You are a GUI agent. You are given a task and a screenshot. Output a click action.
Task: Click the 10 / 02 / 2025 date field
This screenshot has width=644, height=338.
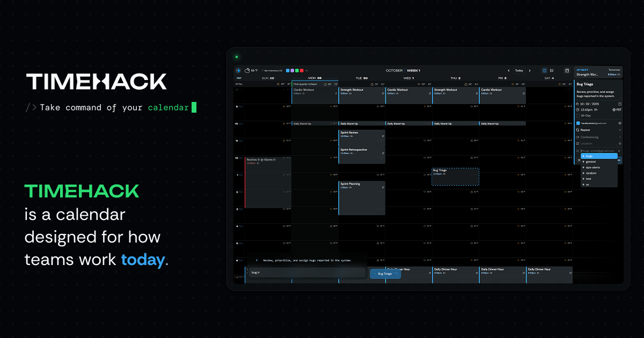[x=589, y=104]
